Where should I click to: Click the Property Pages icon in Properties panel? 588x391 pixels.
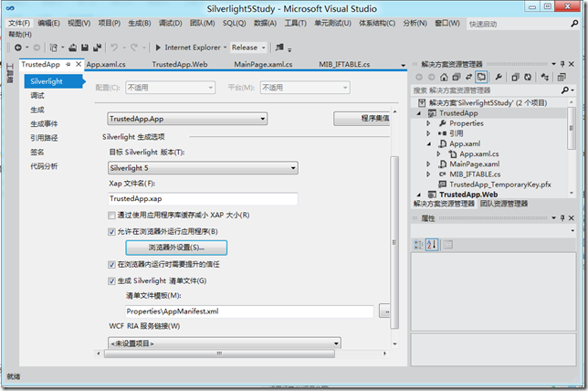coord(447,245)
